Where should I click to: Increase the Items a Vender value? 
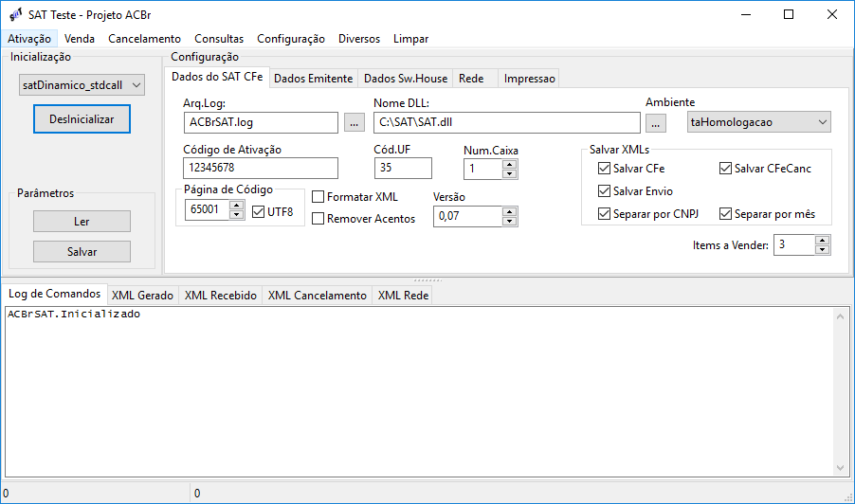click(822, 241)
